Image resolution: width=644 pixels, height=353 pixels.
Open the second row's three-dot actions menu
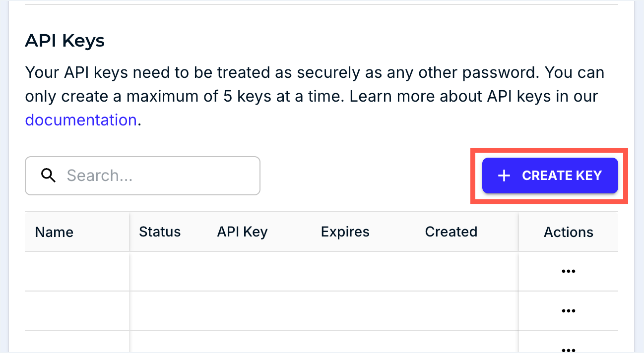[568, 311]
